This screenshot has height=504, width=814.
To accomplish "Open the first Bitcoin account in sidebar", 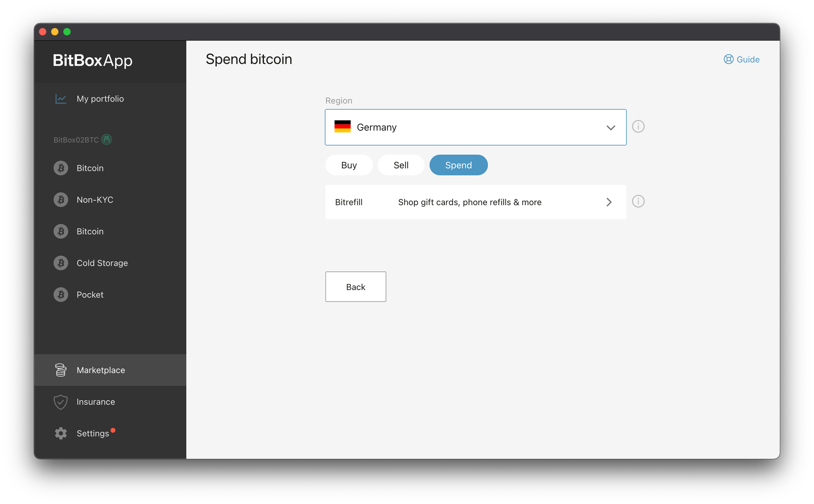I will click(x=90, y=168).
